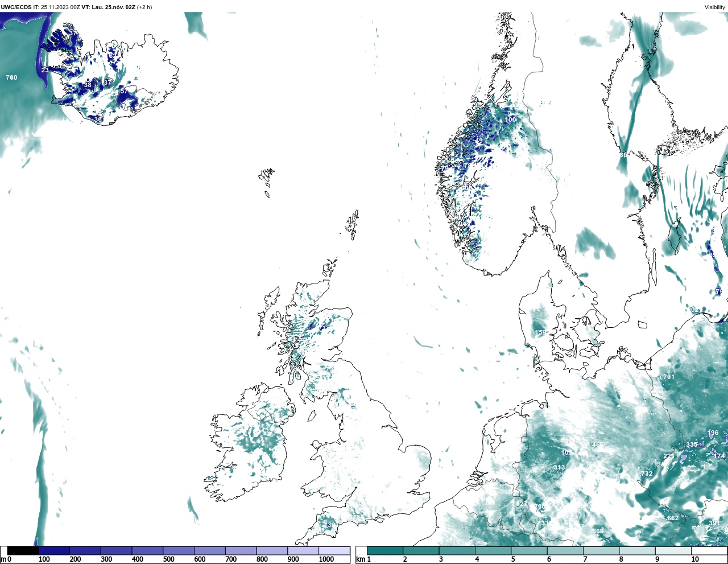728x564 pixels.
Task: Select the 8–9 km legend swatch
Action: [x=637, y=551]
